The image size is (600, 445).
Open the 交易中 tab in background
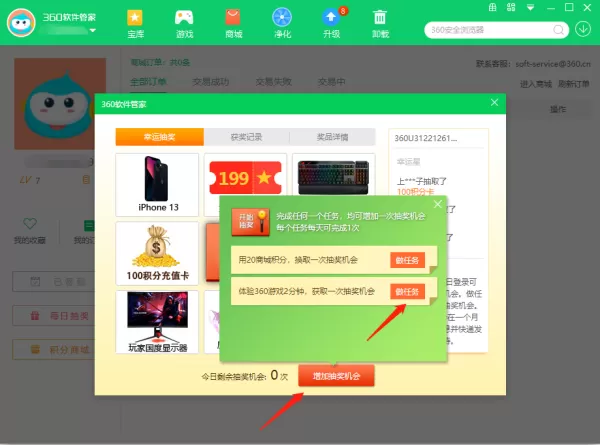pos(331,82)
